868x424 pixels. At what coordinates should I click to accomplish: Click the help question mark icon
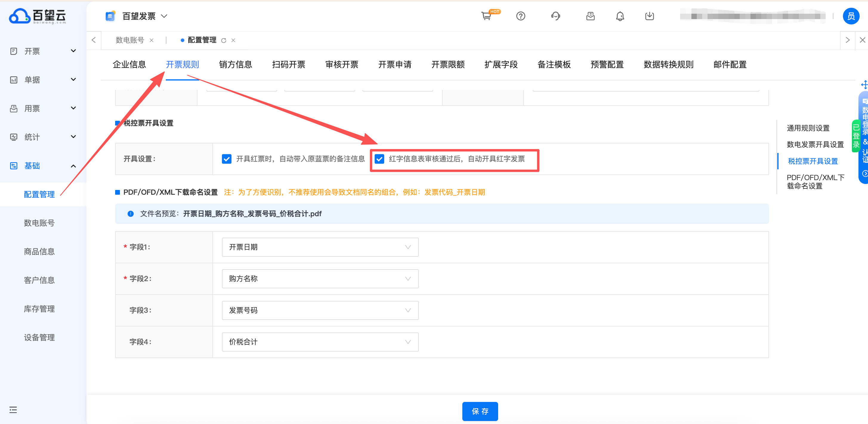click(521, 16)
